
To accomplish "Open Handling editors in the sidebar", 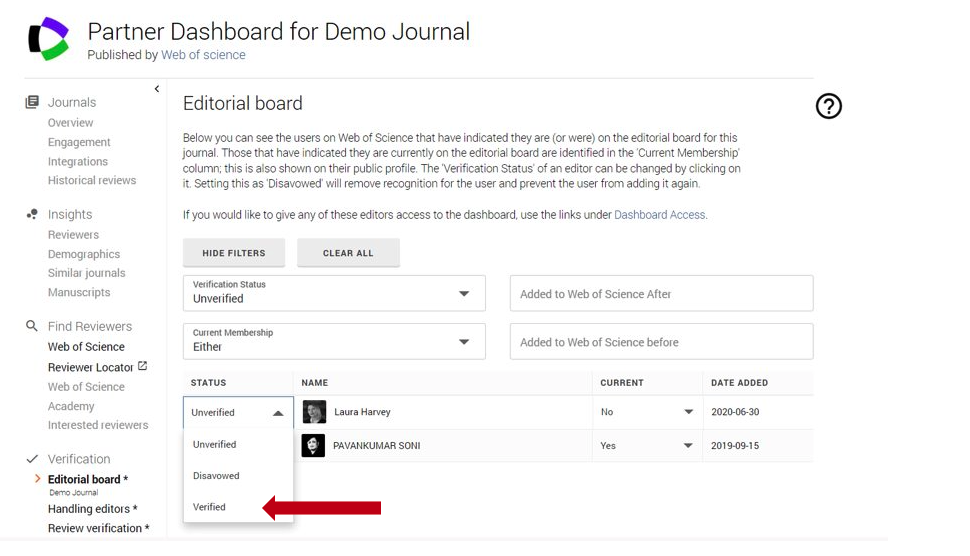I will [93, 509].
